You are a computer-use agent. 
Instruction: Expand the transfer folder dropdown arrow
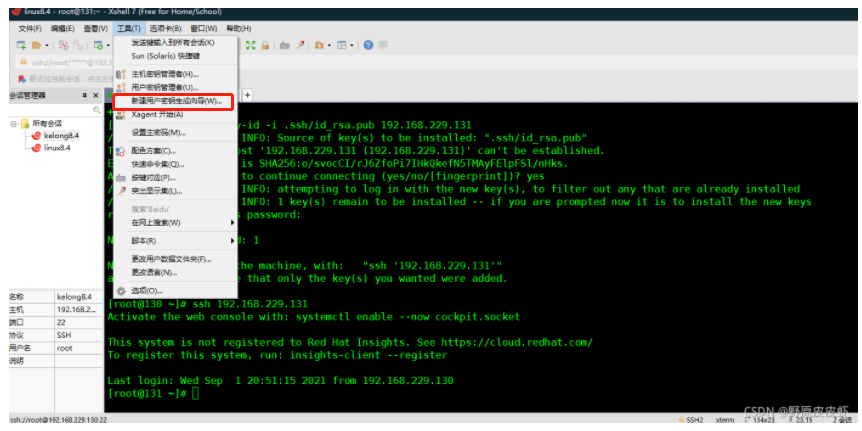(329, 46)
